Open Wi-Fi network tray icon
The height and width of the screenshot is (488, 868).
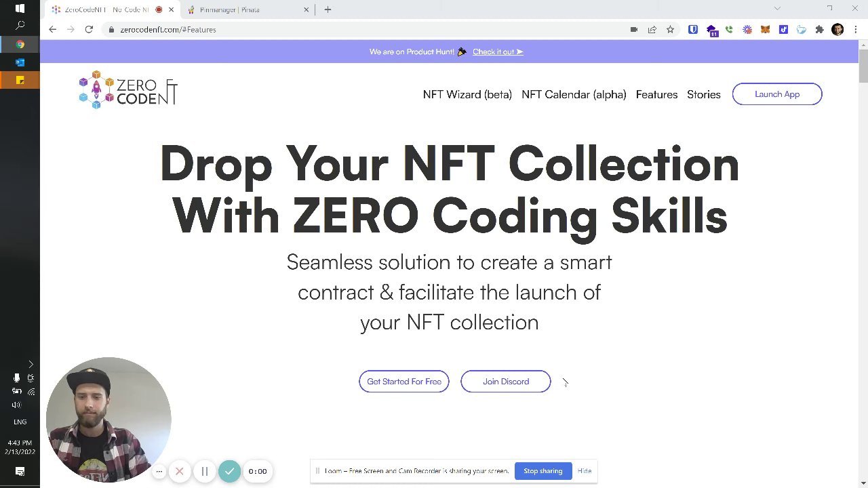pos(31,391)
